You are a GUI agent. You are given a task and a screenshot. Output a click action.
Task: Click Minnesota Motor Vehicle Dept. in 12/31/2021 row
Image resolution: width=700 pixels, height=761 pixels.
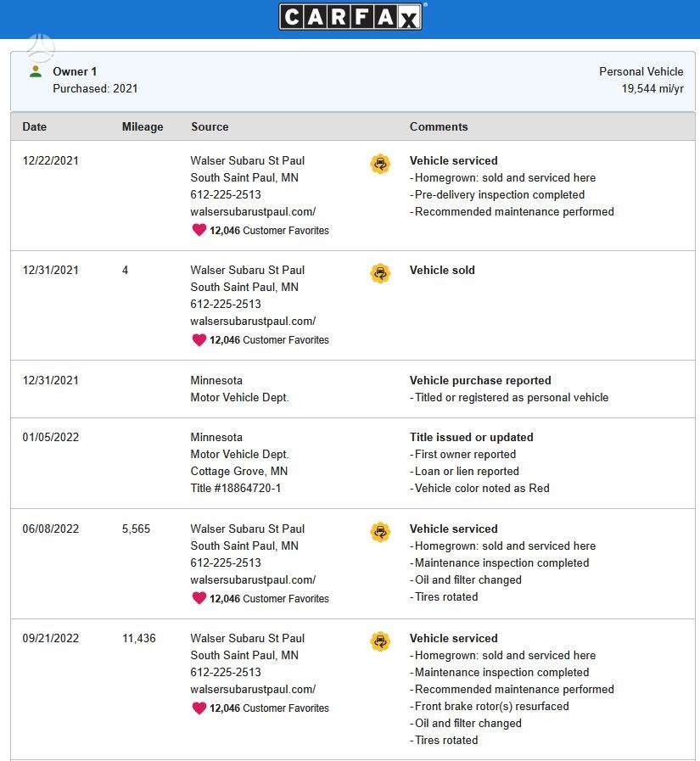pos(239,389)
